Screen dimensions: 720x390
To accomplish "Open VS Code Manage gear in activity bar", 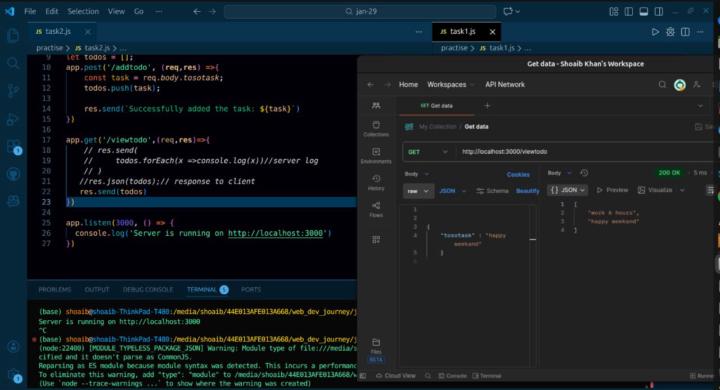I will (14, 376).
